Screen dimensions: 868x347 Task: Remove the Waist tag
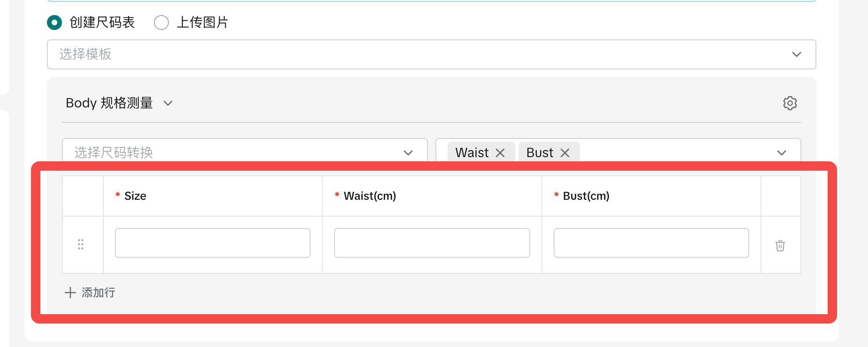click(x=500, y=153)
